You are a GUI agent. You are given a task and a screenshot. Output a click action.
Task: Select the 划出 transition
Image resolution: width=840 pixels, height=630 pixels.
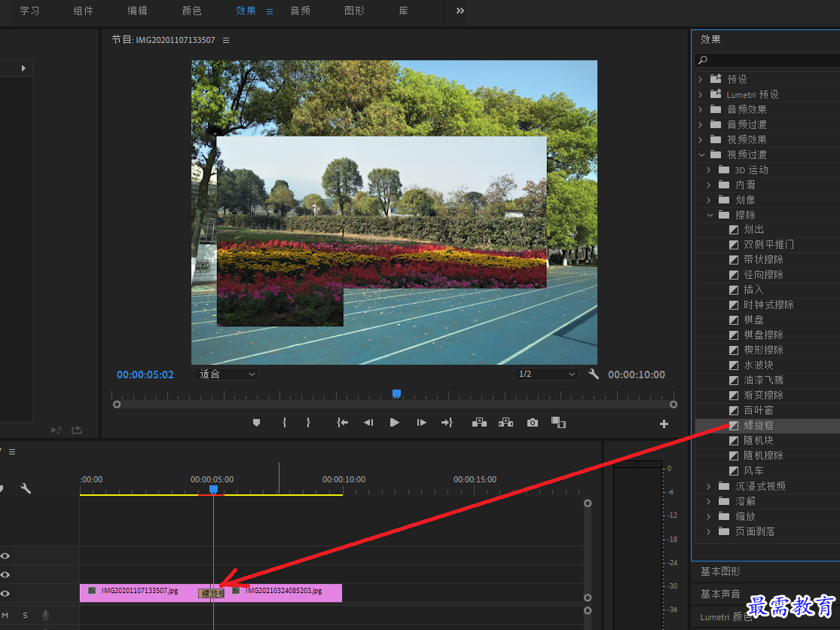point(753,229)
